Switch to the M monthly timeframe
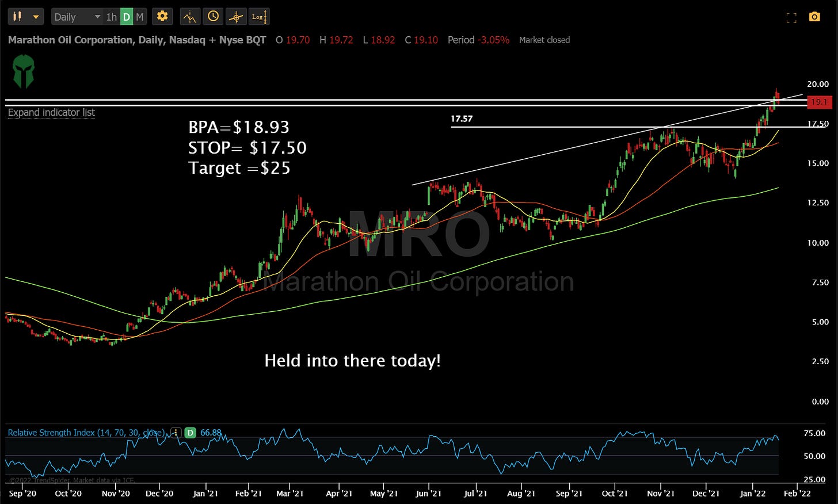Image resolution: width=838 pixels, height=504 pixels. pyautogui.click(x=140, y=17)
